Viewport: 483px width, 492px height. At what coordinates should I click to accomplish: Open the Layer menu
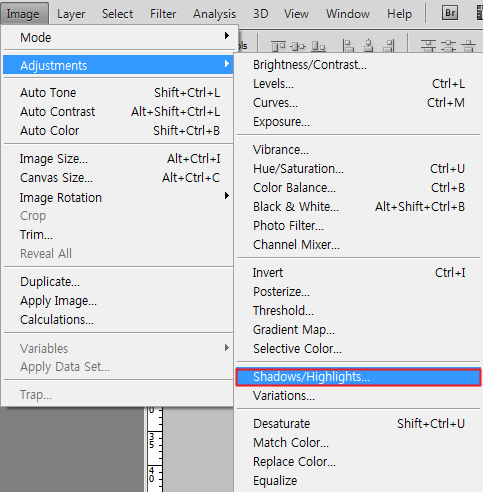pyautogui.click(x=71, y=14)
